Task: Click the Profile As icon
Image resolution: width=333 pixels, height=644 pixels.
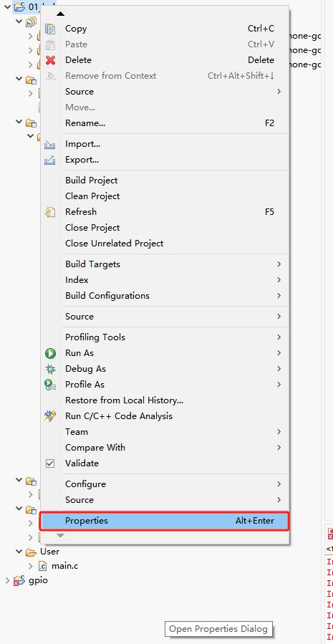Action: point(50,385)
